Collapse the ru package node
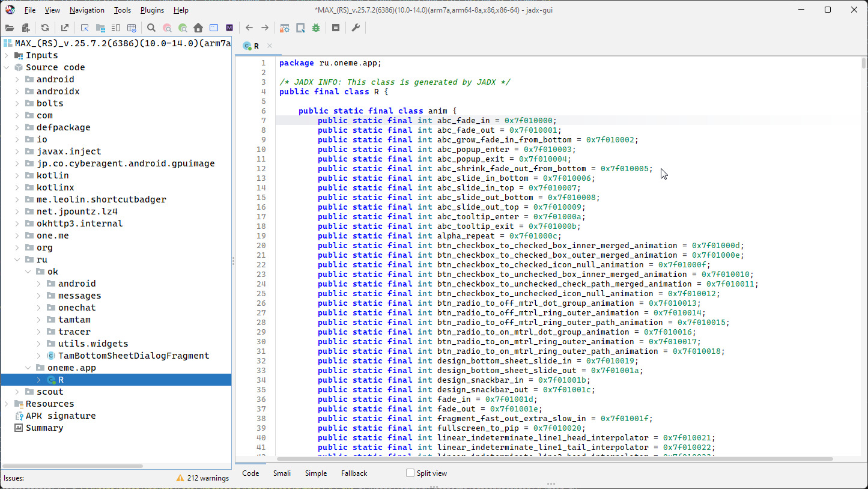 tap(17, 260)
